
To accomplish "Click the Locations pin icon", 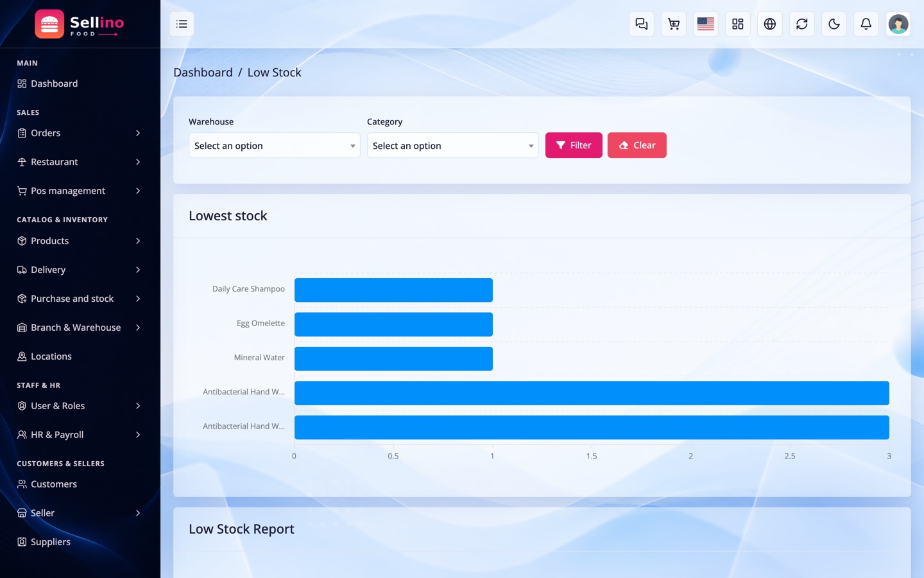I will click(22, 356).
